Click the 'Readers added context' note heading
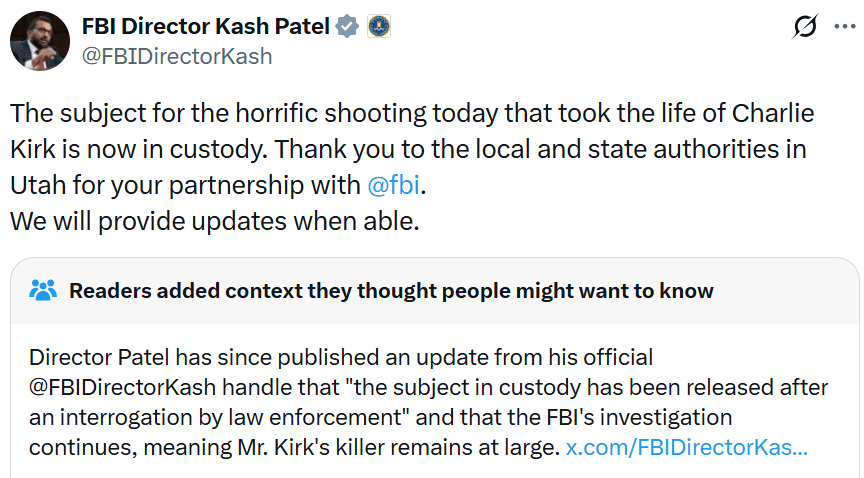 (x=391, y=291)
